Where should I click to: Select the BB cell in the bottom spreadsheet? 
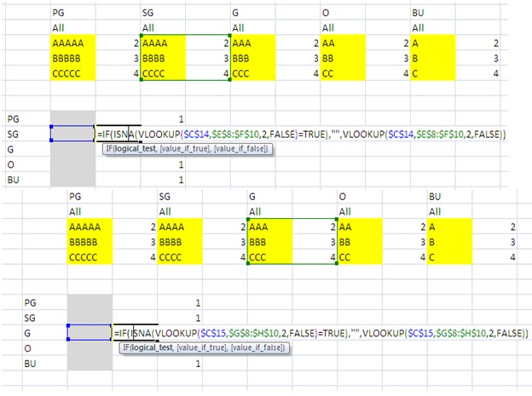tap(360, 242)
